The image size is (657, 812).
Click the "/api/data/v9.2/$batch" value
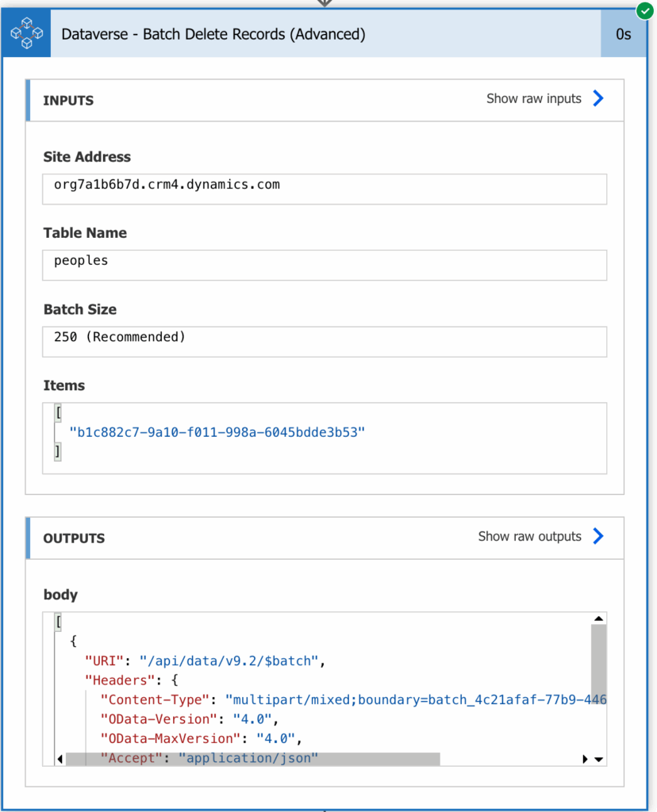[229, 661]
